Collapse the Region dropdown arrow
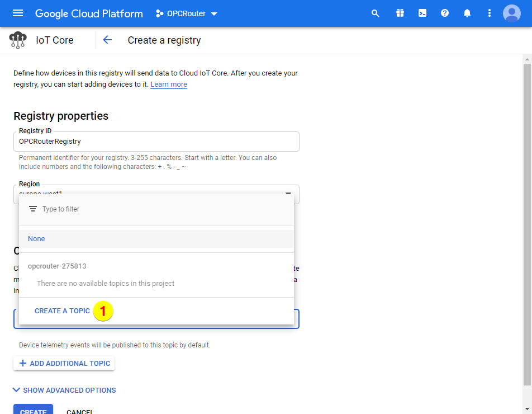 coord(288,193)
